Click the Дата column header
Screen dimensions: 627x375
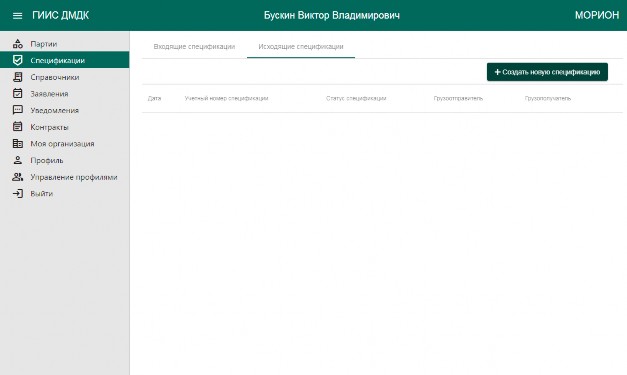click(154, 98)
